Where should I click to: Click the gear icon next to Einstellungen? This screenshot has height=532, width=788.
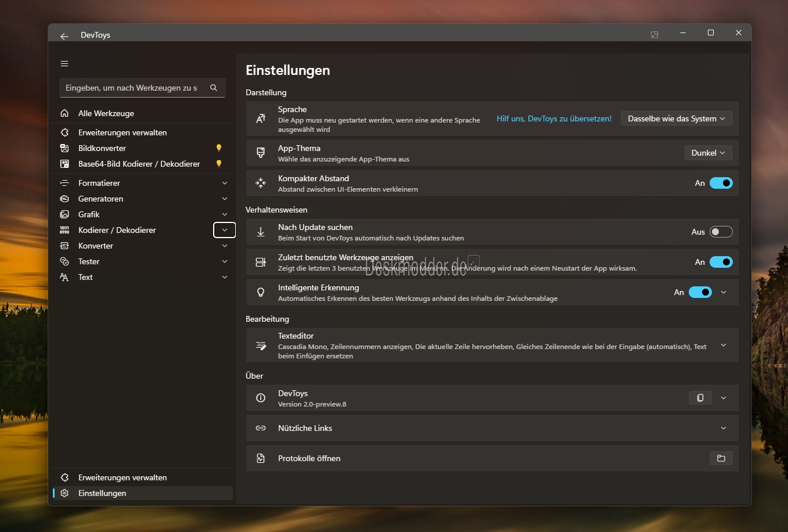64,493
